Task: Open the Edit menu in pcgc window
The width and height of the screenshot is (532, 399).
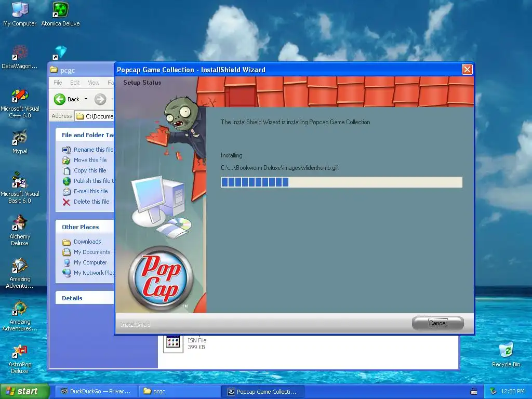Action: pyautogui.click(x=75, y=83)
